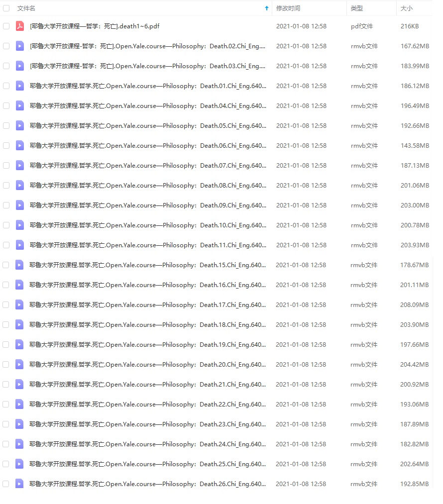Open file name ending Death.03.Chi_Eng
This screenshot has height=504, width=443.
coord(147,66)
